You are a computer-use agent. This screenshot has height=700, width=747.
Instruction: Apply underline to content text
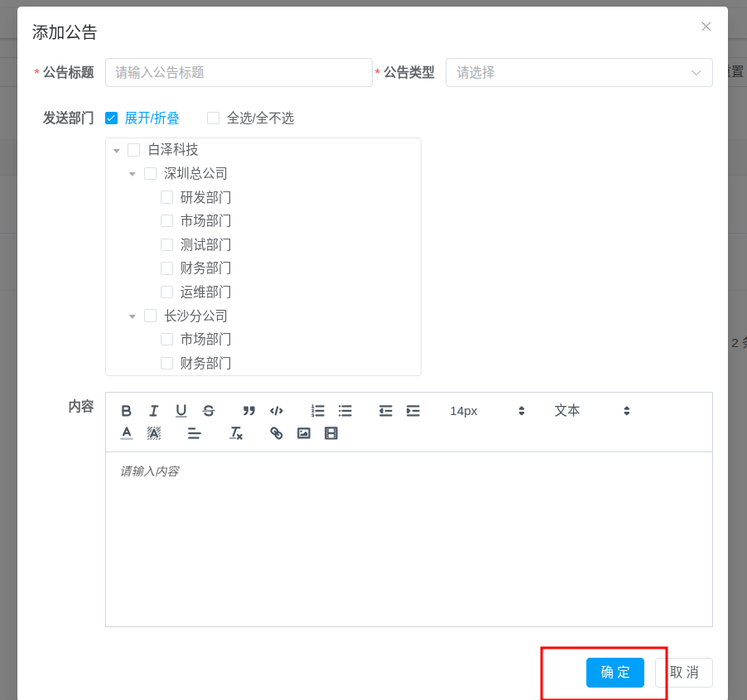181,411
